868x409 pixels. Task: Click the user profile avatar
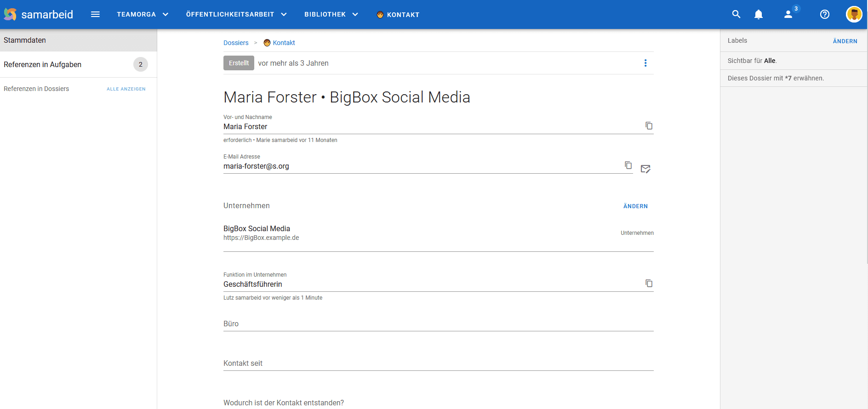pyautogui.click(x=854, y=14)
